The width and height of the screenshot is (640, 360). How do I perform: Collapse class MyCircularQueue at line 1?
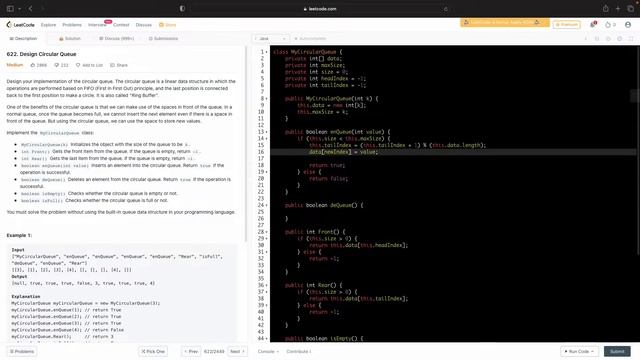[x=267, y=52]
